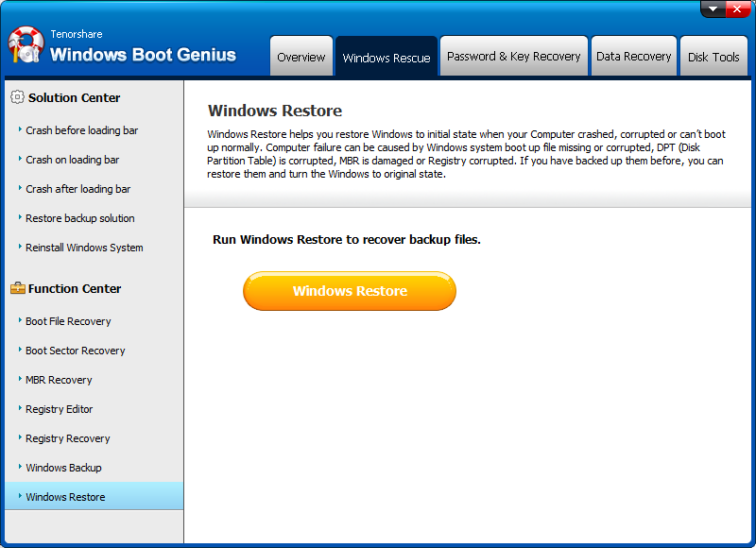Click the Tenorshare lifebuoy logo icon
Screen dimensions: 756x548
(26, 44)
